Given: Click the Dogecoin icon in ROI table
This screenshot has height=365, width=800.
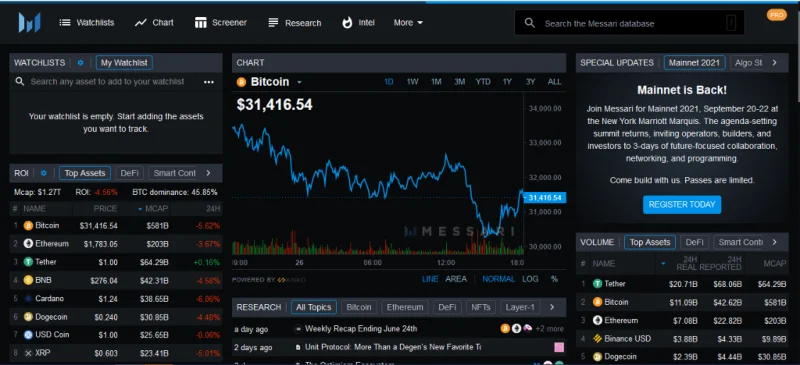Looking at the screenshot, I should (28, 317).
